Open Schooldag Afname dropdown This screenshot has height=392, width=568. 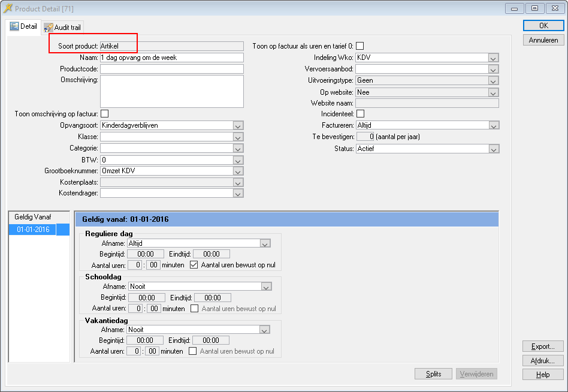point(266,287)
